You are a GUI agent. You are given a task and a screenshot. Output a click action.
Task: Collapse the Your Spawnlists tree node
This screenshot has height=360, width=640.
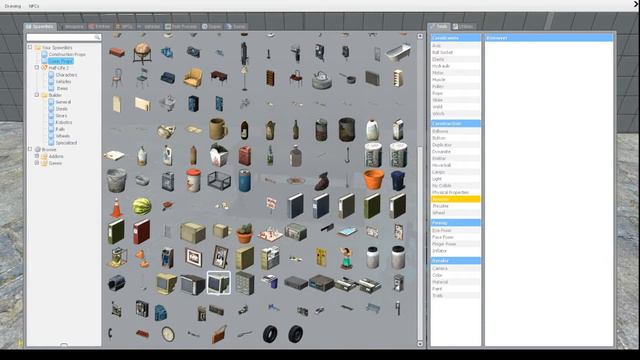30,47
